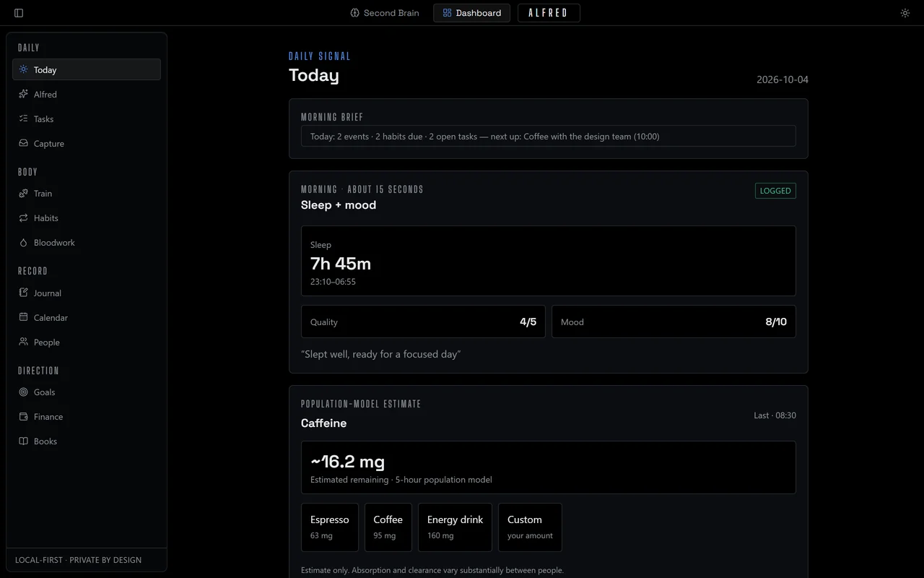Open the Second Brain tab
Screen dimensions: 924x578
(385, 13)
